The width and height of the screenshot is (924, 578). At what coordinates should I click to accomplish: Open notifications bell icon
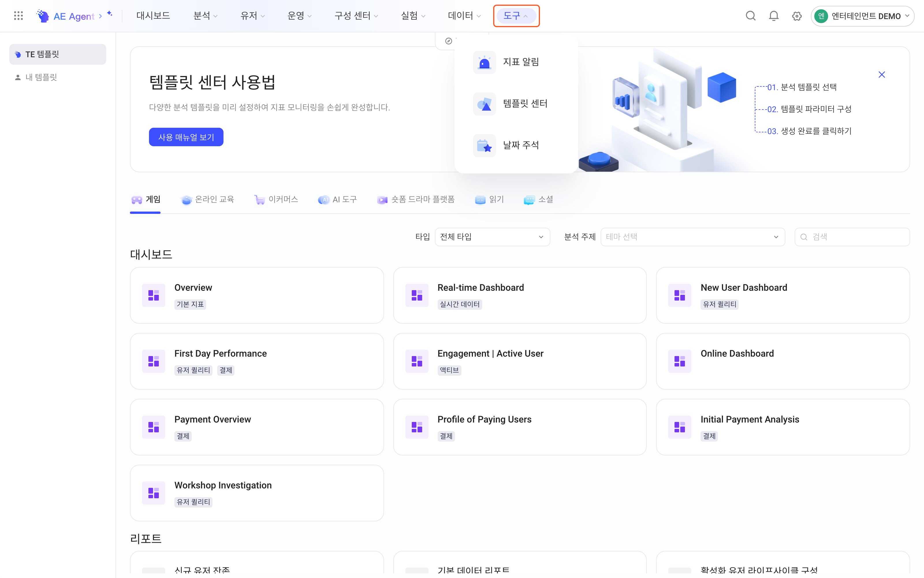click(774, 16)
